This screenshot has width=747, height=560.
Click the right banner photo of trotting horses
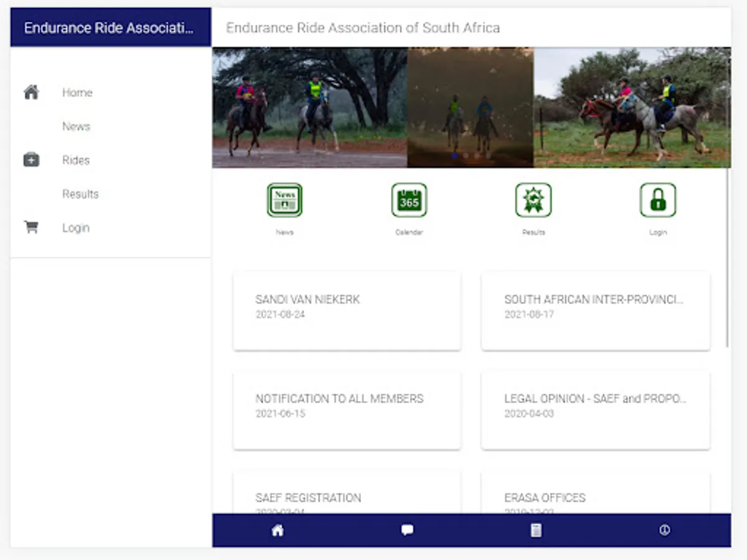[632, 108]
